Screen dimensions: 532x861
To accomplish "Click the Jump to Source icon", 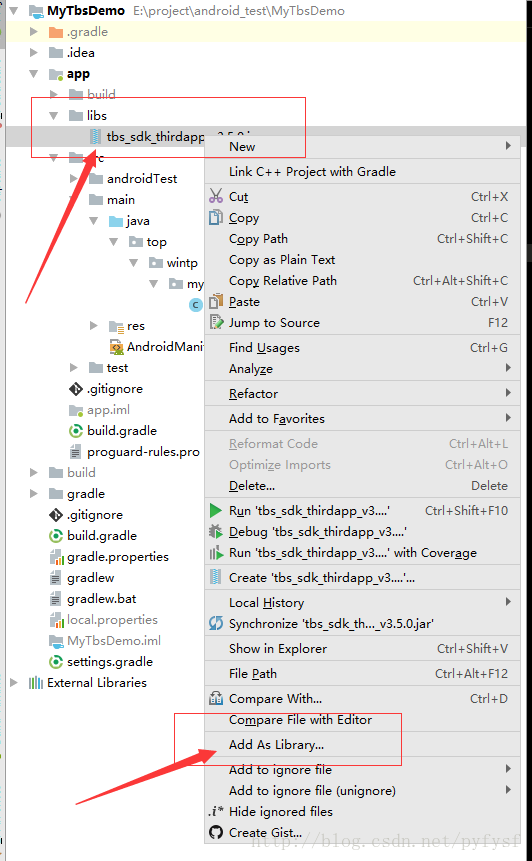I will click(x=216, y=322).
